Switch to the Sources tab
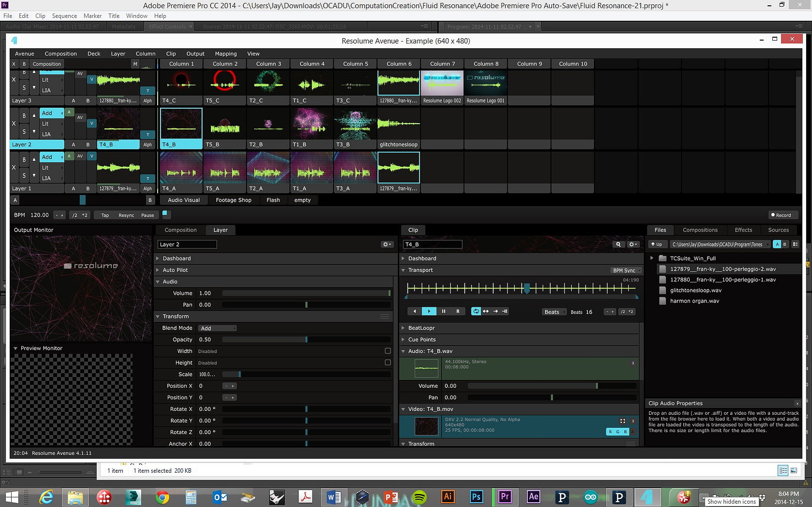The image size is (812, 507). (x=778, y=230)
